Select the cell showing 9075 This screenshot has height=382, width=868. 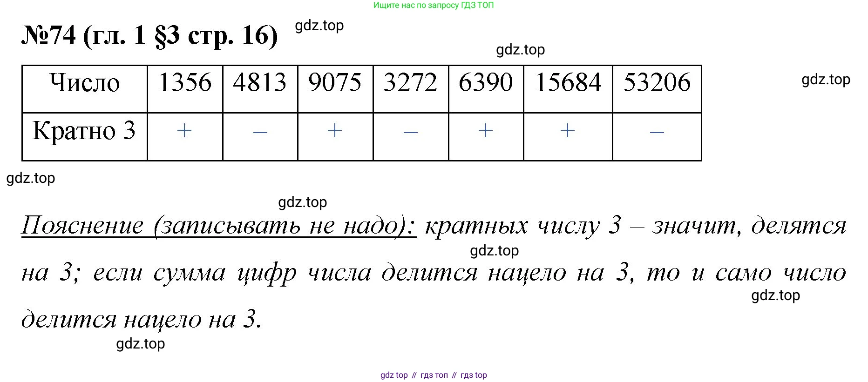coord(335,83)
